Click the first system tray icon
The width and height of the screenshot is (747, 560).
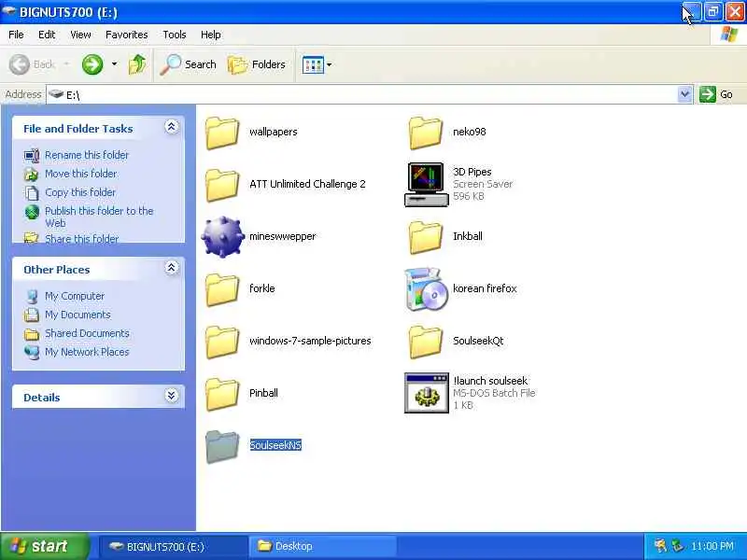click(x=660, y=546)
